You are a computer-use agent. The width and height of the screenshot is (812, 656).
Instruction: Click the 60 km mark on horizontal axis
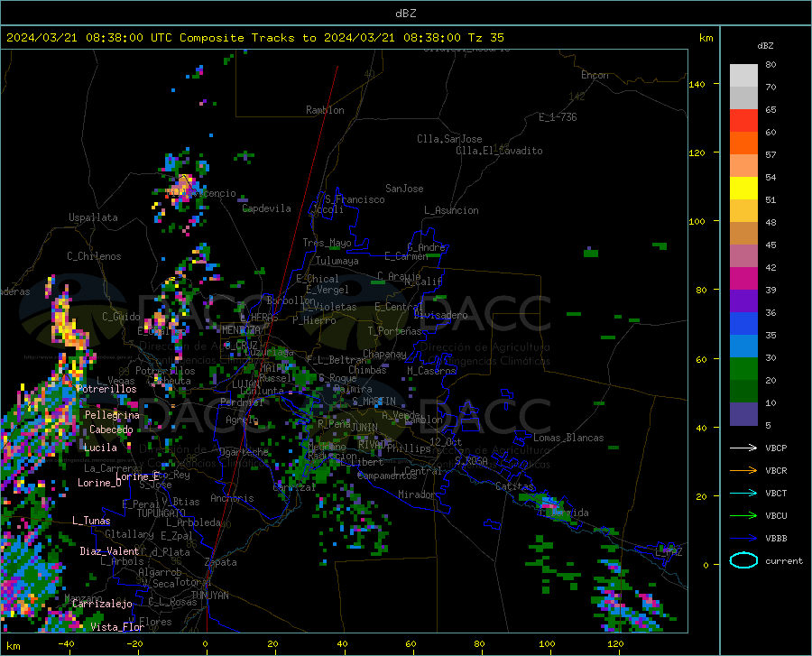pos(411,644)
